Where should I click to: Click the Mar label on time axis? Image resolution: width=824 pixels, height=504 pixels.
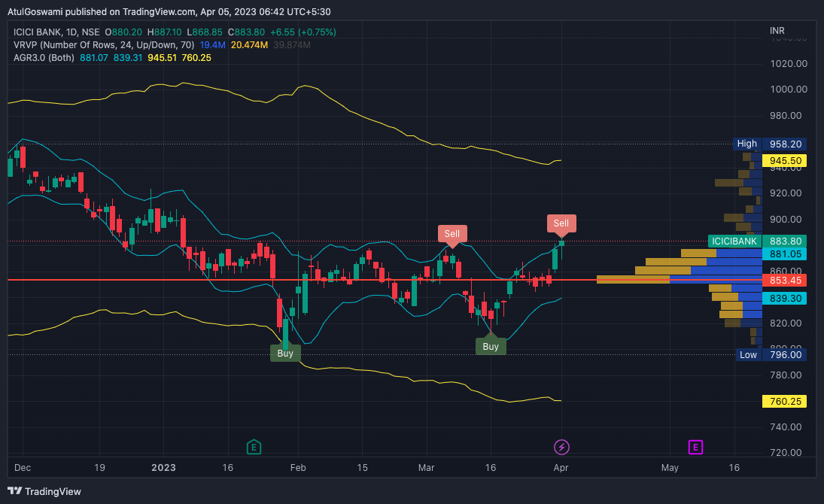coord(426,467)
